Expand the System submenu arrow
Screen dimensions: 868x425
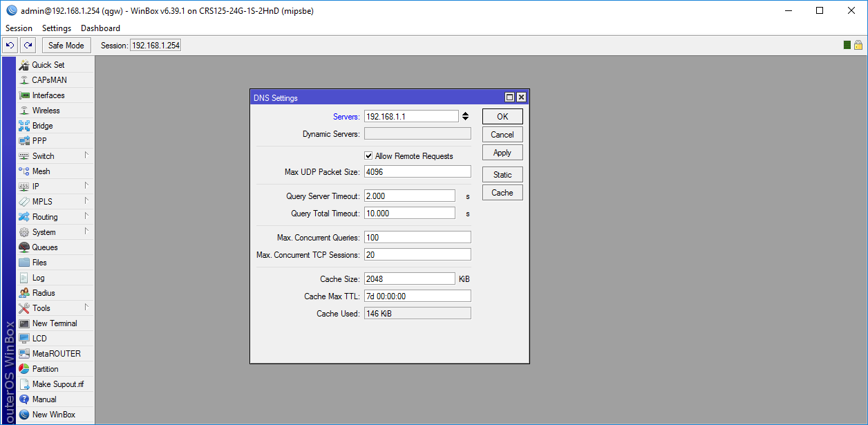[x=86, y=232]
